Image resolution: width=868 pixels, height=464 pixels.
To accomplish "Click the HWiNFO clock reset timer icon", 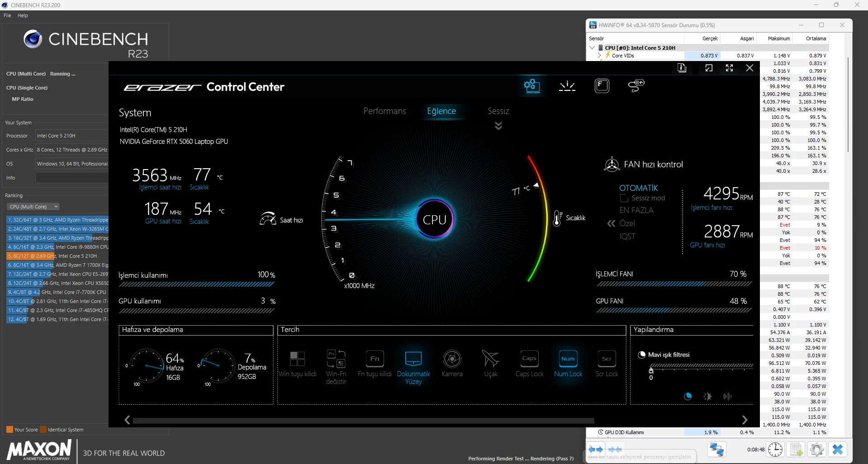I will pyautogui.click(x=775, y=450).
